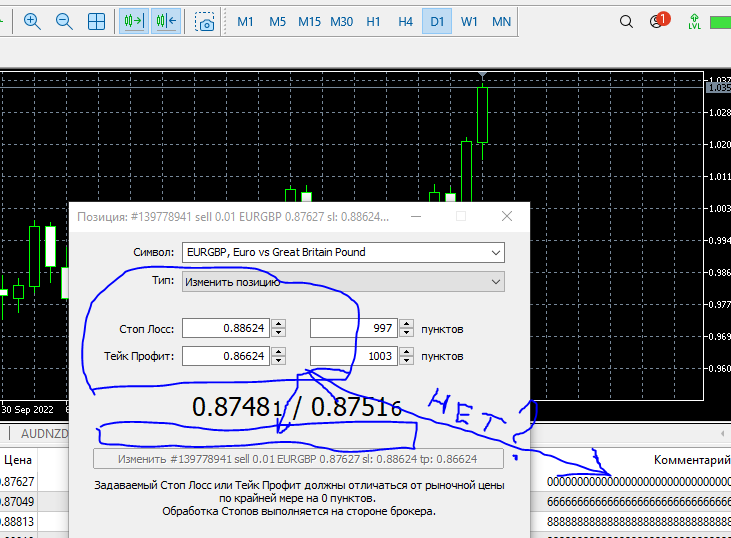Click the tall green candle at chart top
This screenshot has width=731, height=538.
(483, 115)
